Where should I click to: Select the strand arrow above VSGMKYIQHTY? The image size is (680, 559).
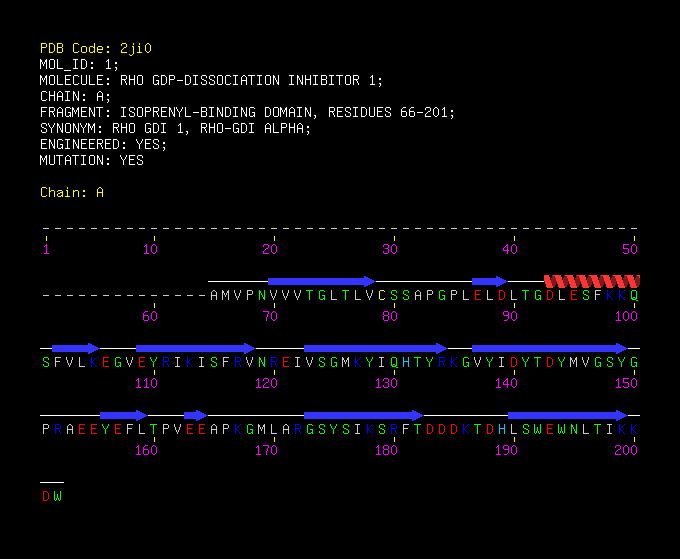(376, 348)
